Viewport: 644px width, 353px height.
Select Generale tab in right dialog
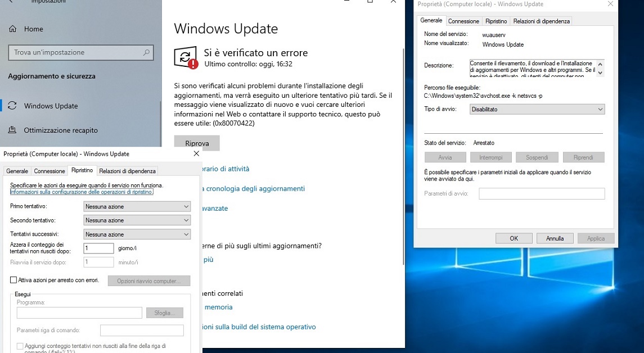[x=431, y=20]
